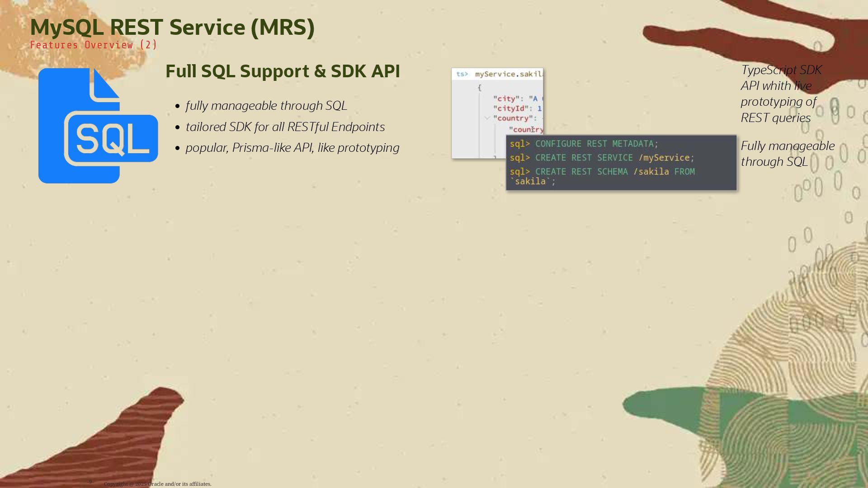This screenshot has width=868, height=488.
Task: Click the "TypeScript SDK API" caption text
Action: pos(781,94)
